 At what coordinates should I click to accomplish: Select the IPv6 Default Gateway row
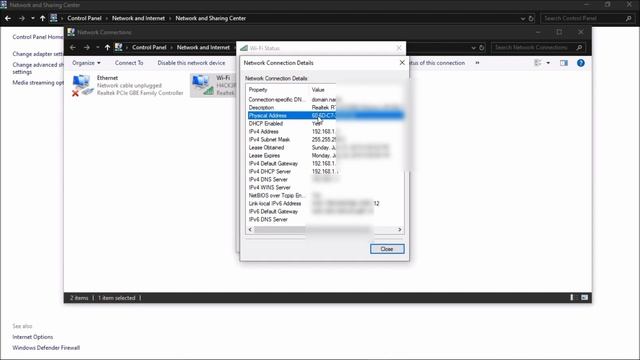326,211
